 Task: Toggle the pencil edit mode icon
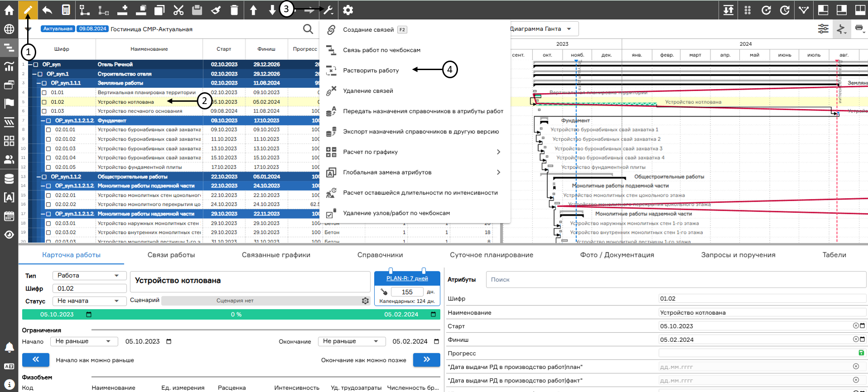(28, 9)
